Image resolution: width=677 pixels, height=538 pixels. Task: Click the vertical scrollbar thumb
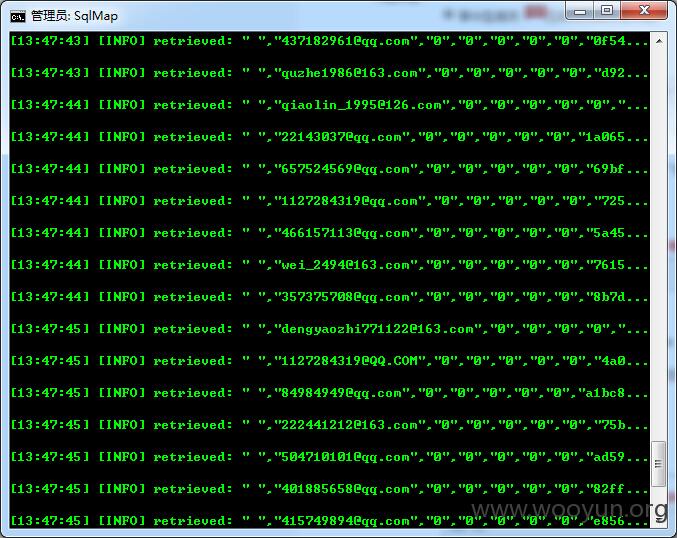[x=658, y=464]
